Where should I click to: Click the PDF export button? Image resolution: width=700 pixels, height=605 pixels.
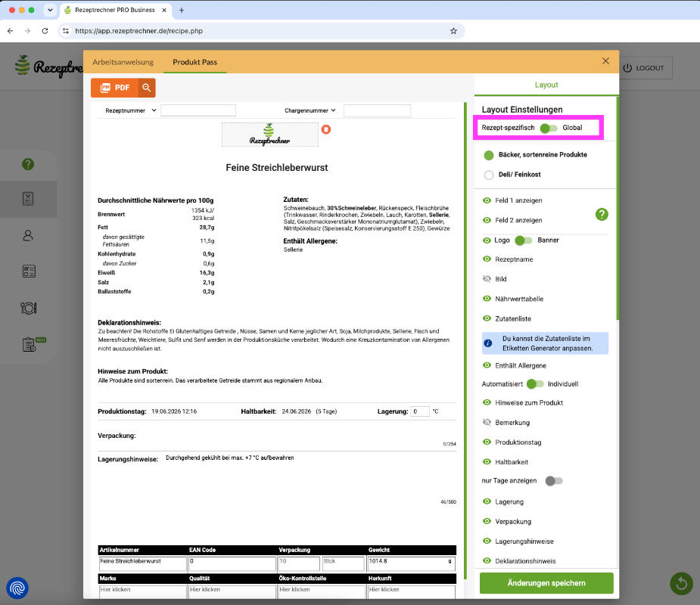[114, 88]
